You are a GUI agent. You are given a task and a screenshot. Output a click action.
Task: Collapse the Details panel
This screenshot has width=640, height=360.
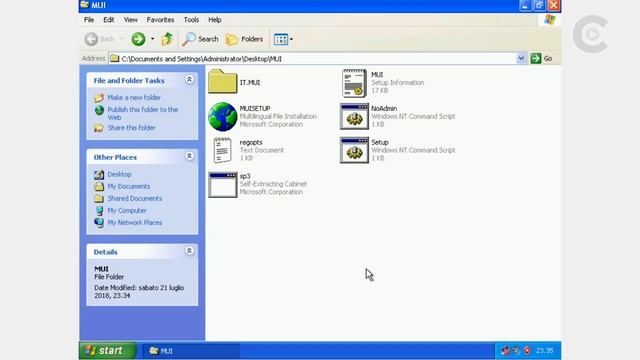pos(189,251)
